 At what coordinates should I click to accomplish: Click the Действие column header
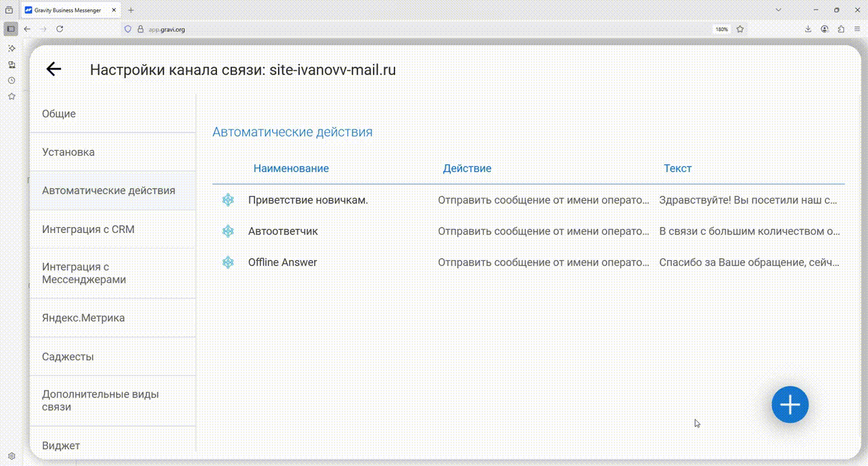coord(466,168)
